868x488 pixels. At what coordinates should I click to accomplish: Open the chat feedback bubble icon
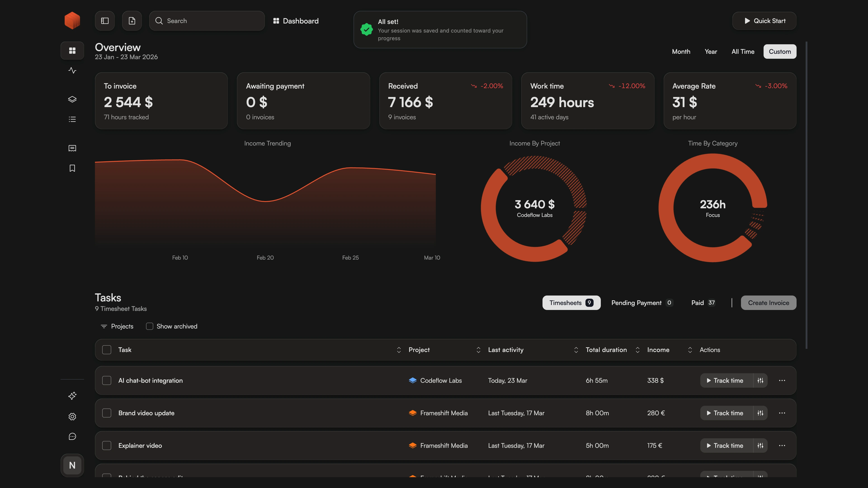pyautogui.click(x=72, y=436)
